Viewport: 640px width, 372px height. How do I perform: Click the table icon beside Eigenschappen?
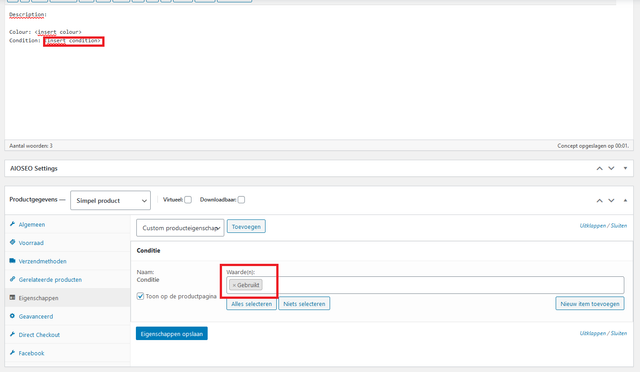pyautogui.click(x=12, y=297)
